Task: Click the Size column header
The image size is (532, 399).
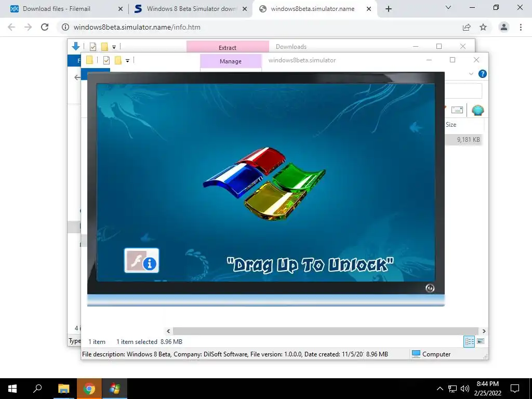Action: click(x=451, y=125)
